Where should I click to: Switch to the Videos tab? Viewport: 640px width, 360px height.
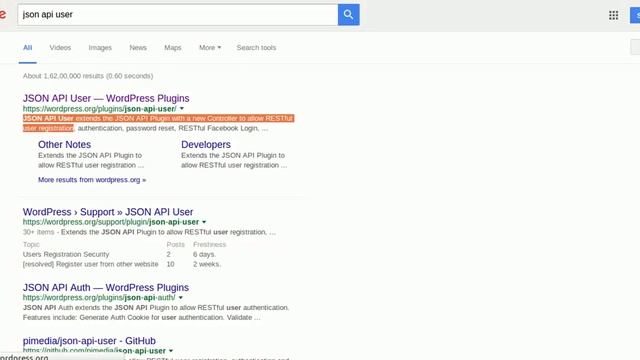[x=60, y=48]
